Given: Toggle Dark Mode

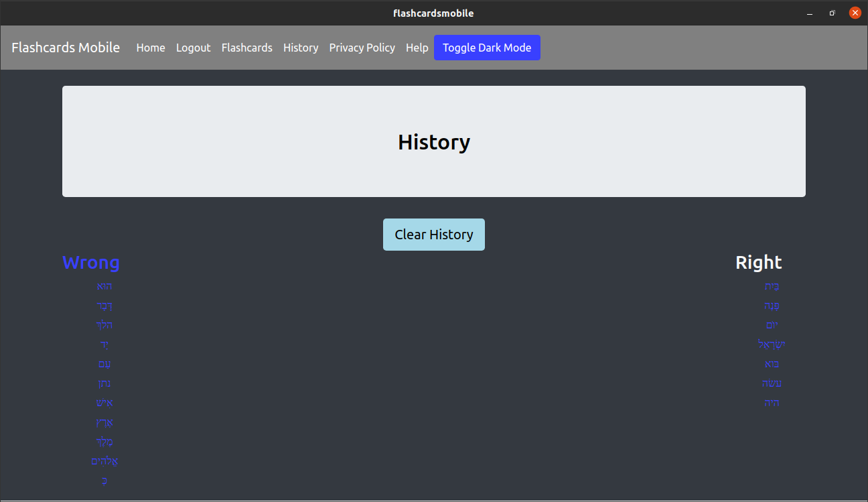Looking at the screenshot, I should point(487,48).
